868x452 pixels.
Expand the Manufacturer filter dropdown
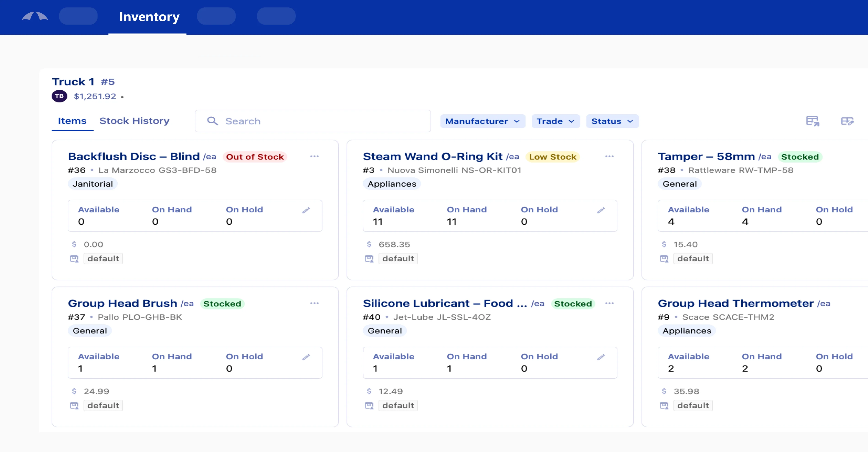[x=483, y=121]
